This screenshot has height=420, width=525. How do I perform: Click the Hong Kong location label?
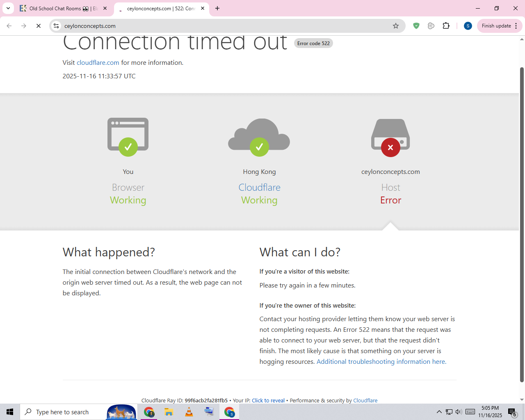pos(259,172)
